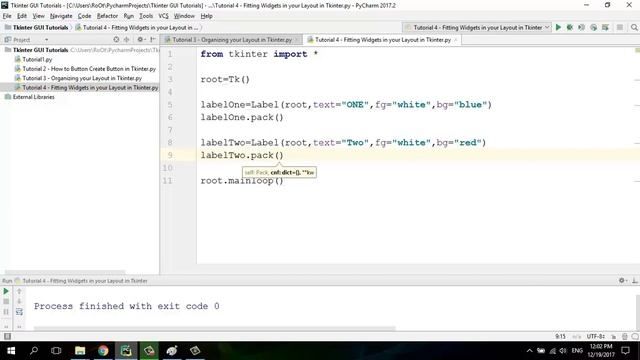640x360 pixels.
Task: Open Windows taskbar search
Action: click(34, 351)
